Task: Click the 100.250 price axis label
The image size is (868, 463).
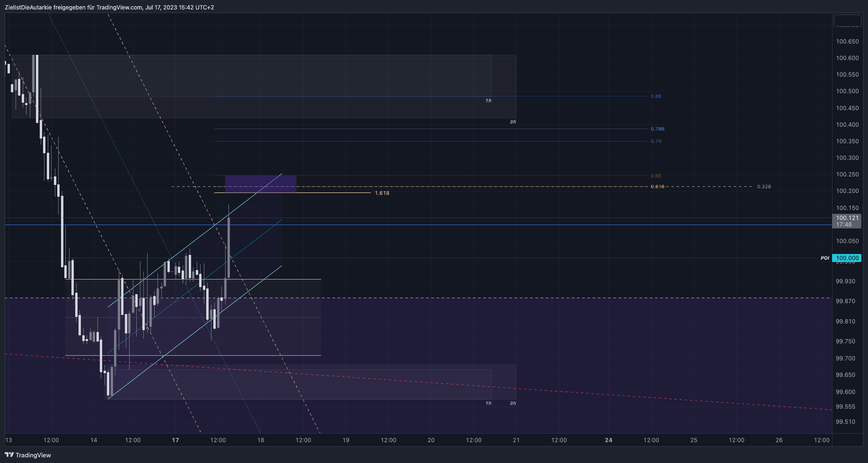Action: pos(847,175)
